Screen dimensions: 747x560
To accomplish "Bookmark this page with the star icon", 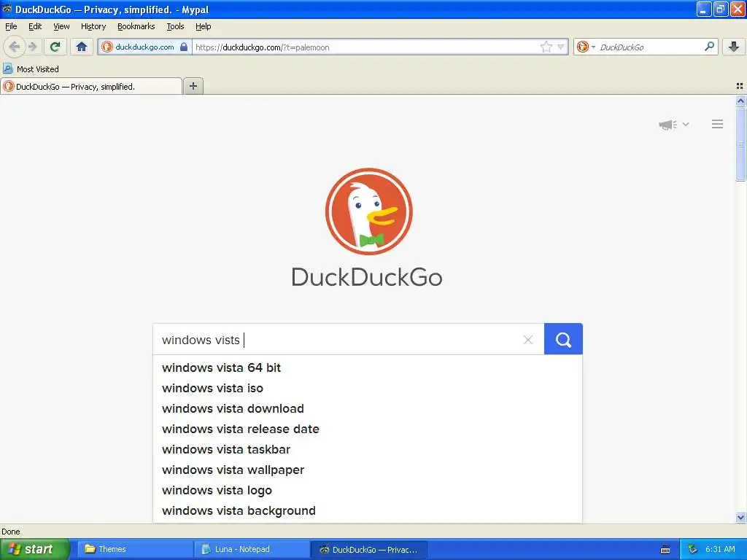I will pyautogui.click(x=546, y=47).
